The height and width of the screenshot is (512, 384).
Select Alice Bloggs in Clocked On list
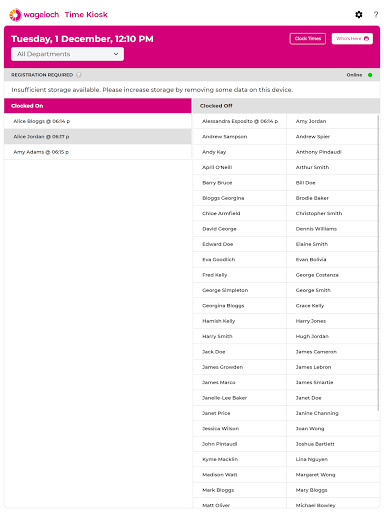coord(98,121)
